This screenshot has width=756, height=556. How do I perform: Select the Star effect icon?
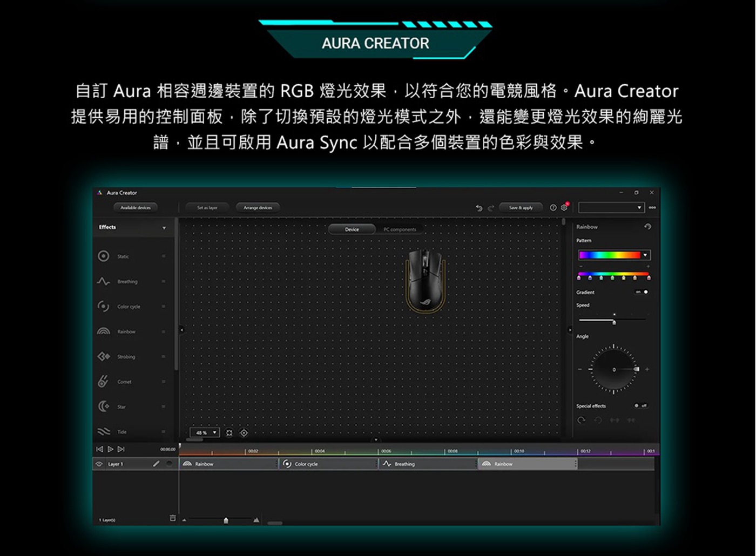[104, 406]
